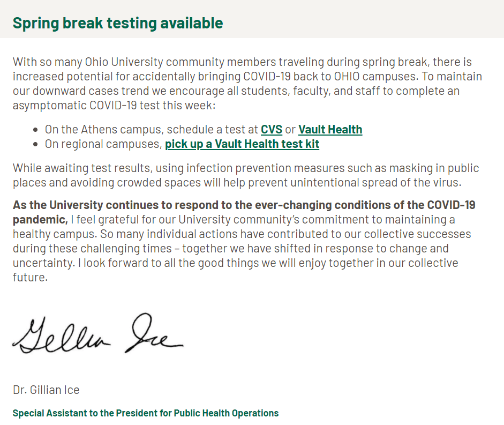The image size is (504, 425).
Task: Open the CVS test scheduling link
Action: pos(271,130)
